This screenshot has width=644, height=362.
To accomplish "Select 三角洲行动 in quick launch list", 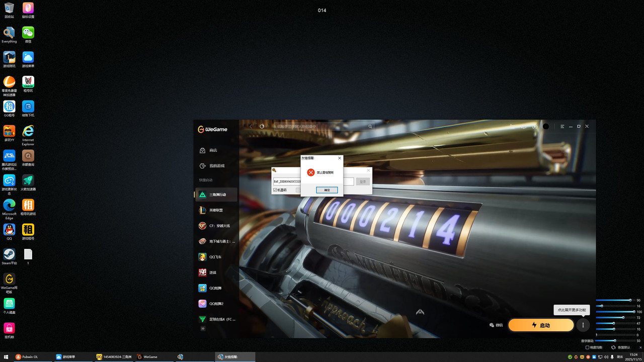I will pyautogui.click(x=216, y=195).
